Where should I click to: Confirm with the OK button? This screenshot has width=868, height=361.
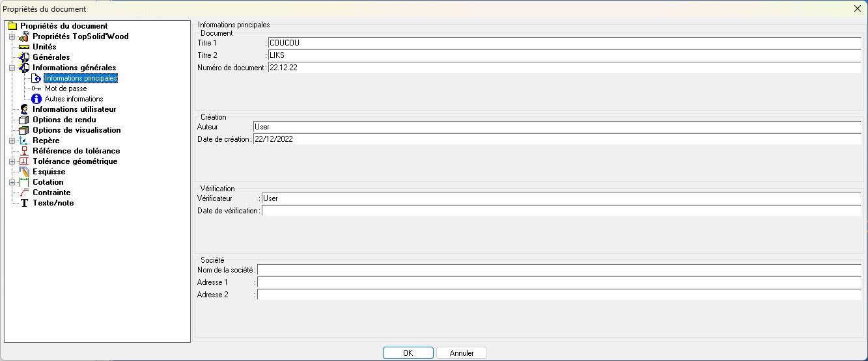click(408, 353)
